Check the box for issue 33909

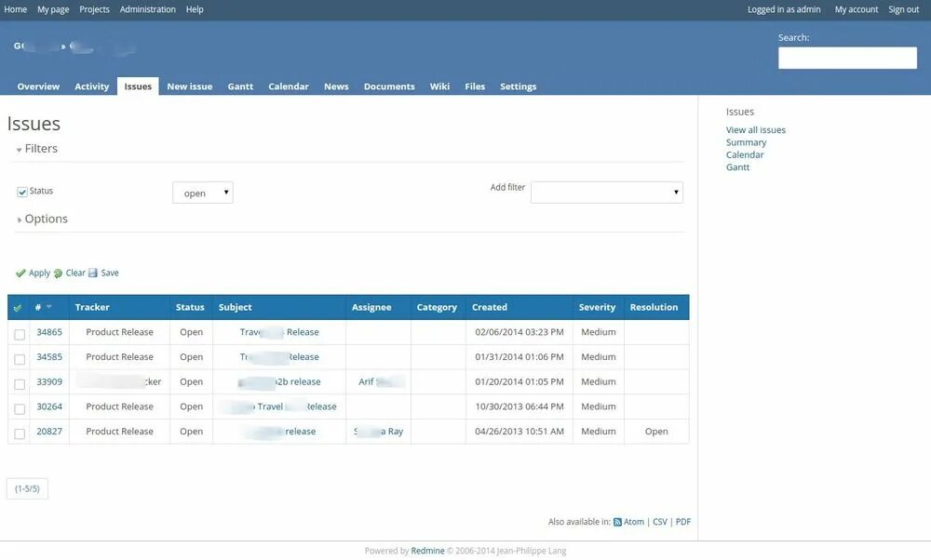click(20, 384)
